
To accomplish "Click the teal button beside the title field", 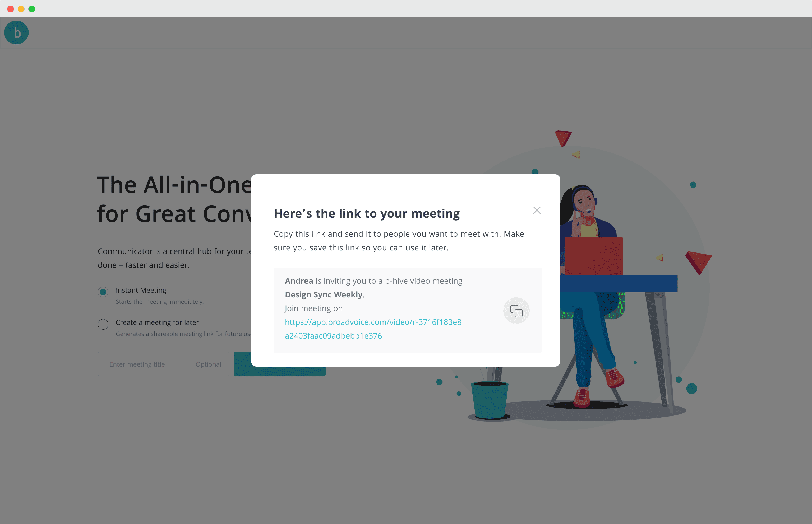I will tap(279, 371).
